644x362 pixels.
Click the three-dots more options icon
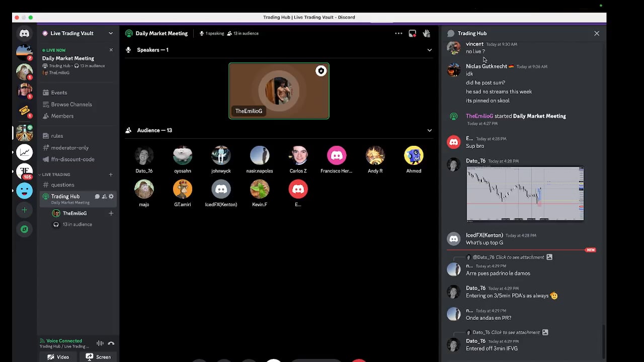[x=398, y=34]
